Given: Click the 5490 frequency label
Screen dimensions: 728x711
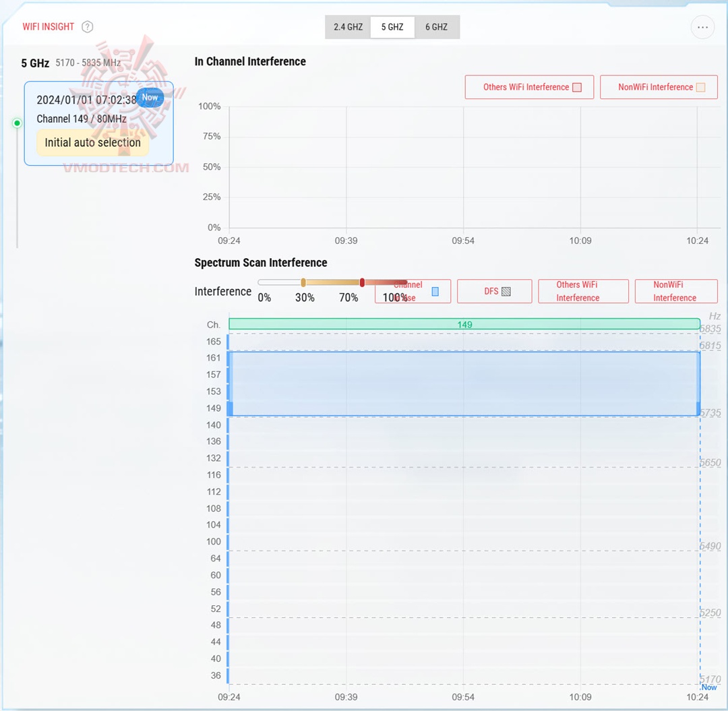Looking at the screenshot, I should (710, 546).
